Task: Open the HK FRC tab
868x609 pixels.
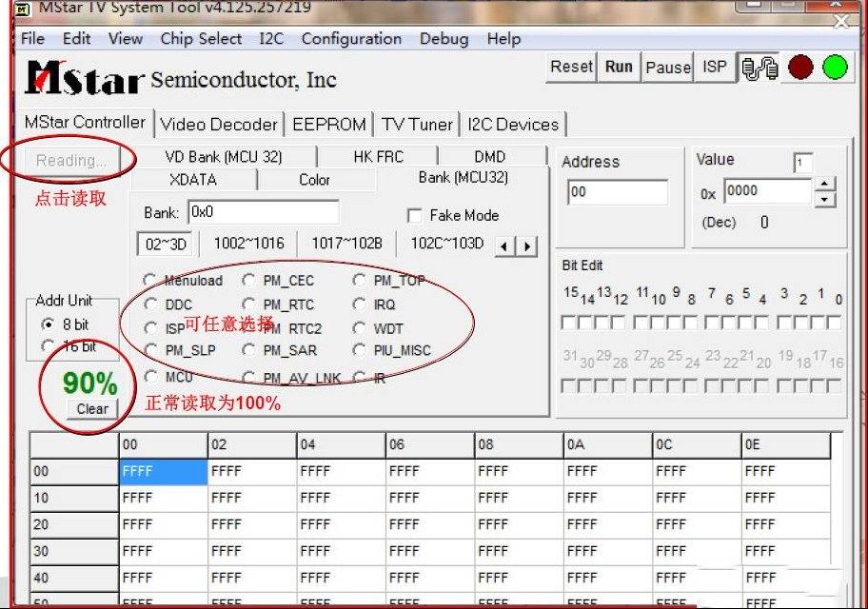Action: click(x=378, y=157)
